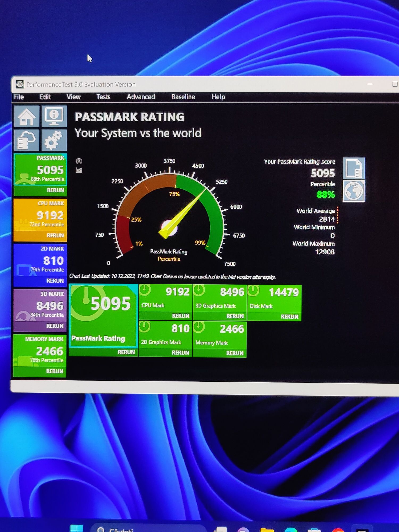This screenshot has height=532, width=399.
Task: Click RERUN under Memory Mark 2466 tile
Action: tap(235, 353)
